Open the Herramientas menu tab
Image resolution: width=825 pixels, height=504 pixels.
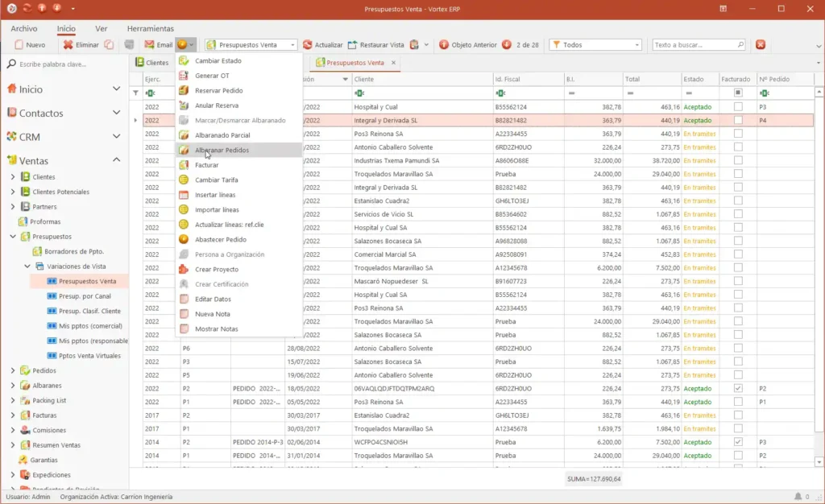[150, 28]
